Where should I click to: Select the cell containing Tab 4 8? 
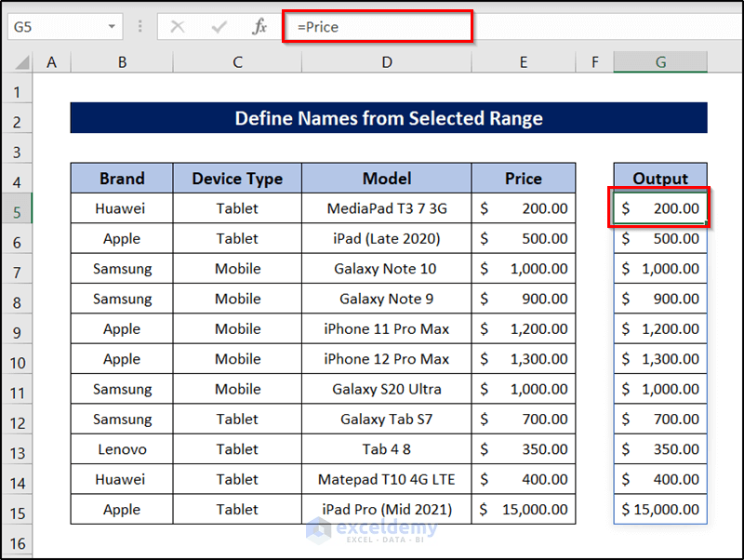point(386,449)
